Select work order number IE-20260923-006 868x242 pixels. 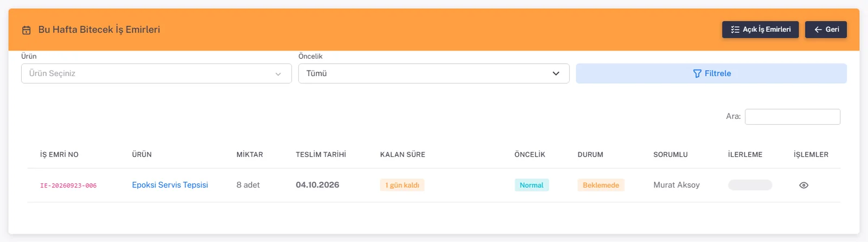[68, 186]
